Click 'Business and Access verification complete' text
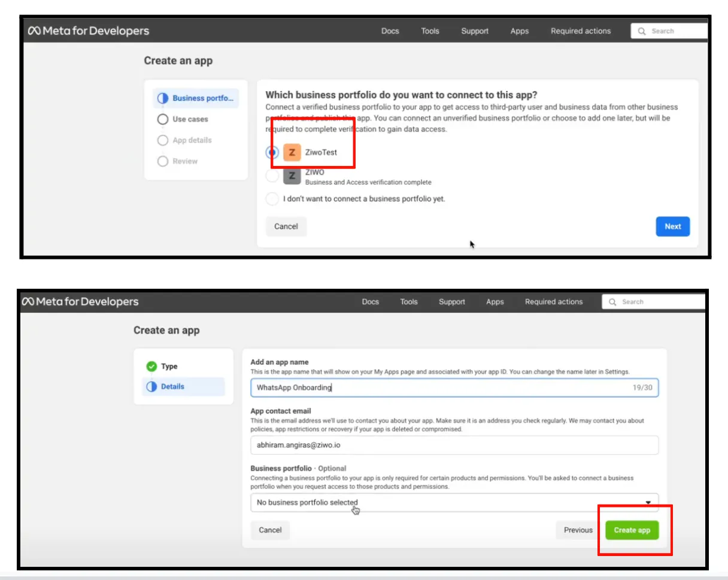This screenshot has height=580, width=728. click(368, 182)
